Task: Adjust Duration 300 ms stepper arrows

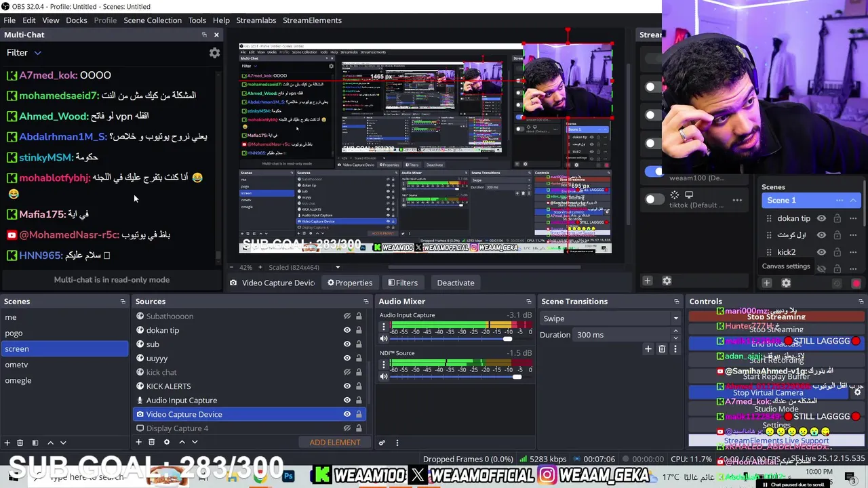Action: [675, 335]
